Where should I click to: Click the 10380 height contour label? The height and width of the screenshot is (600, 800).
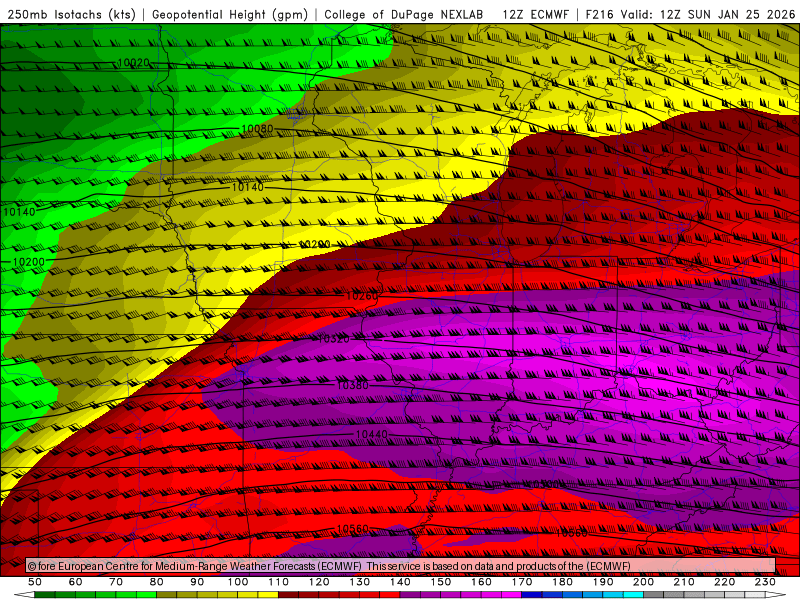click(353, 386)
